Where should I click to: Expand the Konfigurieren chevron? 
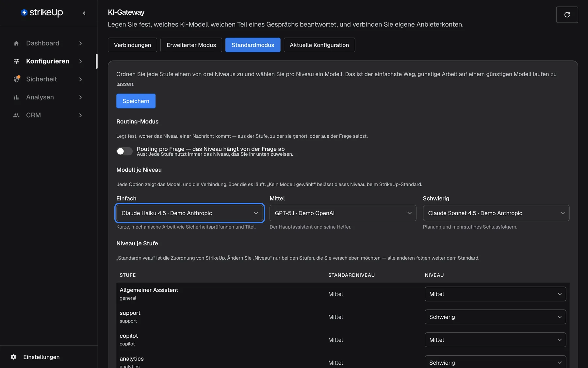click(x=80, y=61)
